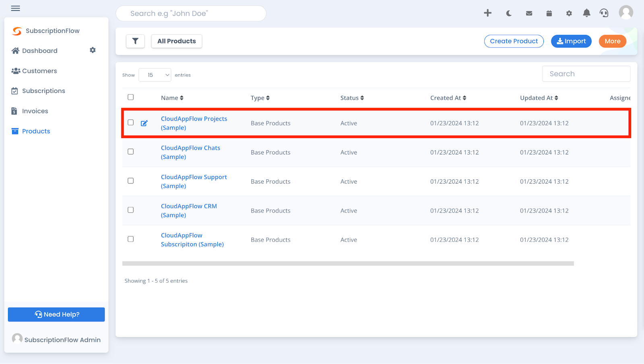Open the calendar icon in top bar
644x364 pixels.
coord(549,13)
